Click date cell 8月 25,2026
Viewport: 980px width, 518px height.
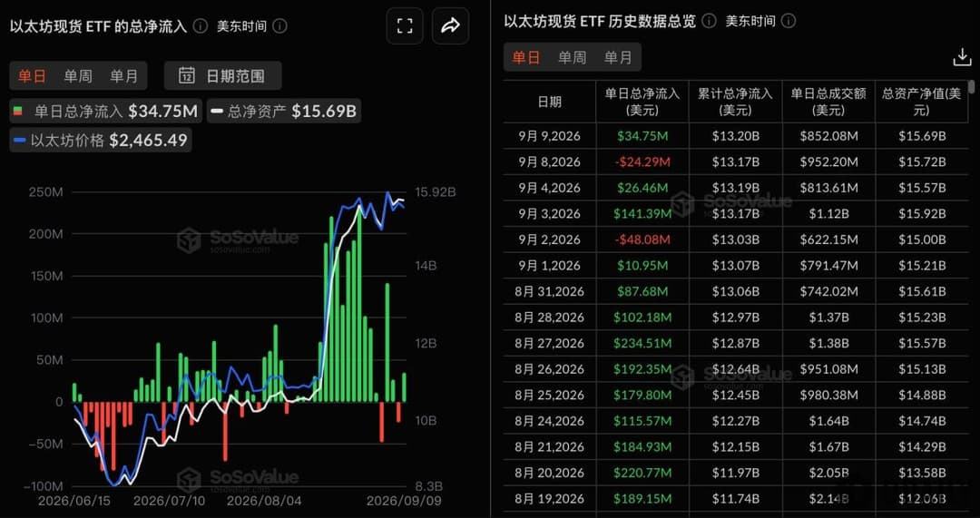pyautogui.click(x=550, y=395)
